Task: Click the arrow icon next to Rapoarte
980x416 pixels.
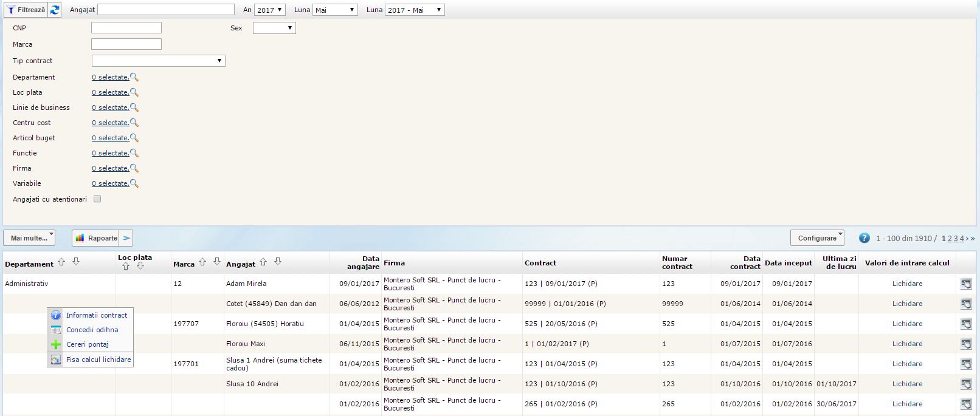Action: (x=126, y=238)
